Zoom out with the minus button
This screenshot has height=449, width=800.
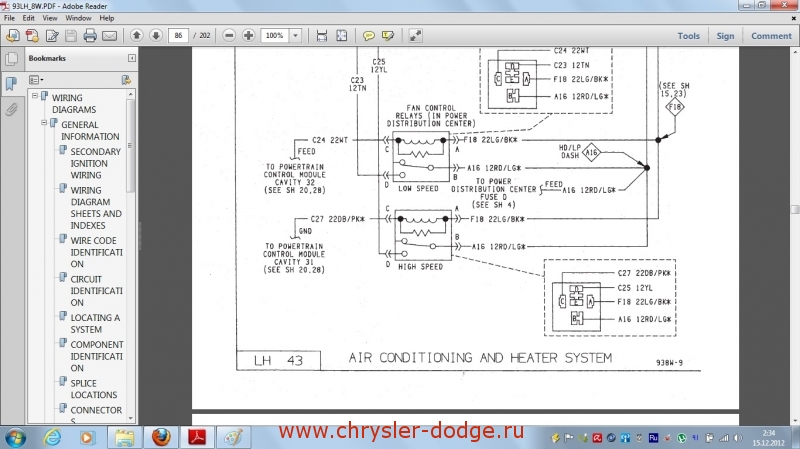click(229, 35)
